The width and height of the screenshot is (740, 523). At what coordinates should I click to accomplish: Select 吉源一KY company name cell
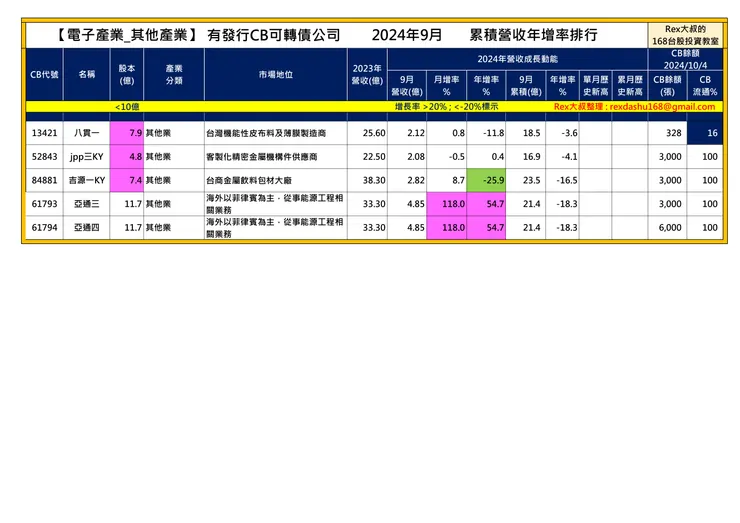pyautogui.click(x=86, y=180)
